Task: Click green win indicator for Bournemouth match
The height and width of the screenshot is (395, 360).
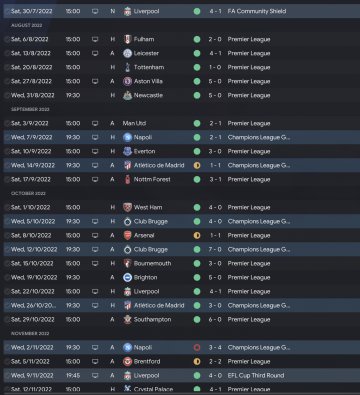Action: pos(197,263)
